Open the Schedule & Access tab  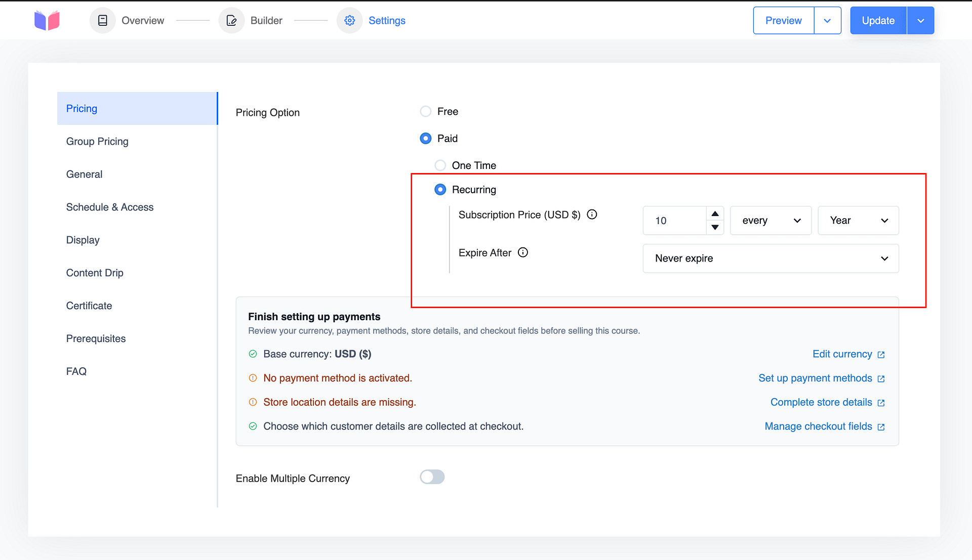pyautogui.click(x=137, y=207)
